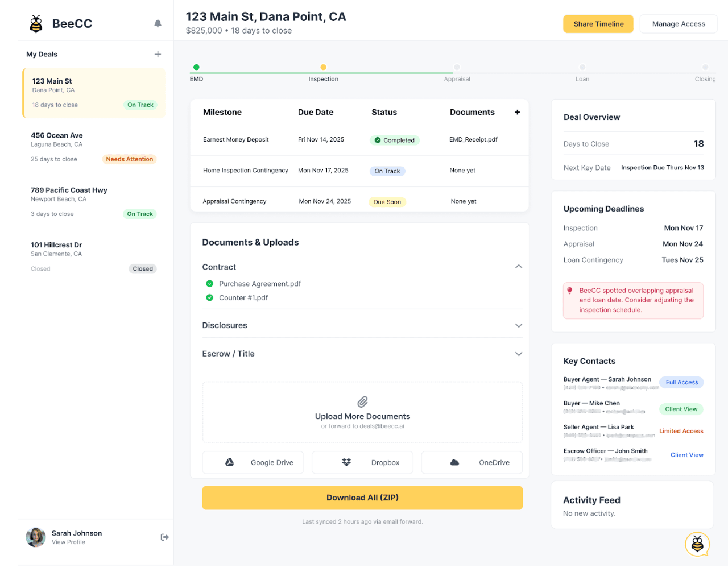Image resolution: width=728 pixels, height=572 pixels.
Task: Open the BeeCC assistant bee chat bubble
Action: tap(696, 544)
